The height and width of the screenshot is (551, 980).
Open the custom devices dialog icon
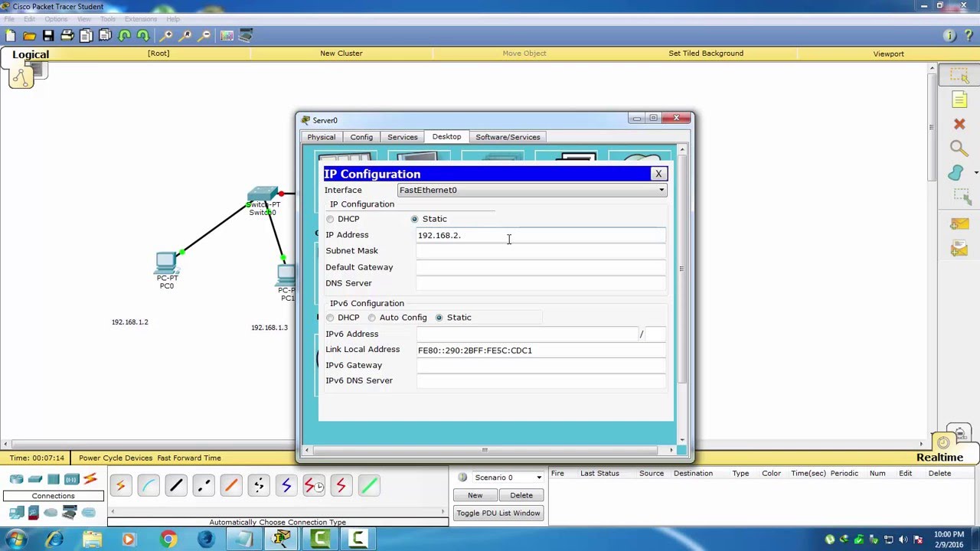tap(246, 35)
